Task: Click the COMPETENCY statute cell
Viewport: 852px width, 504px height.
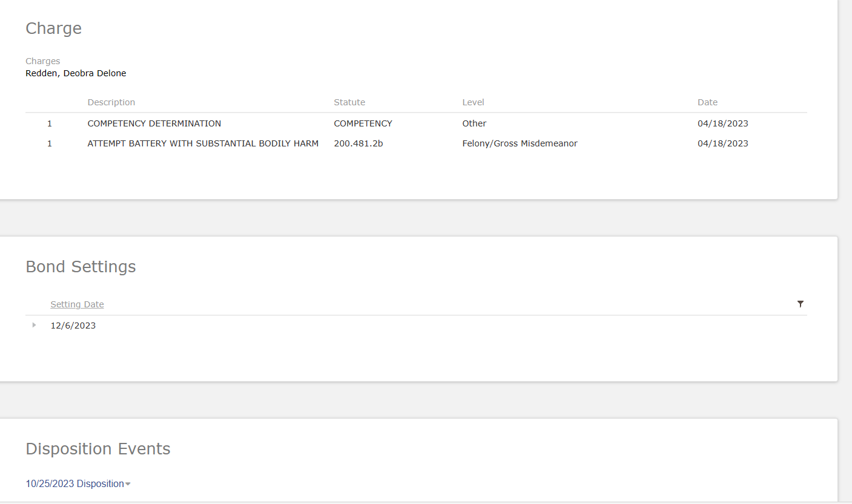Action: pyautogui.click(x=363, y=123)
